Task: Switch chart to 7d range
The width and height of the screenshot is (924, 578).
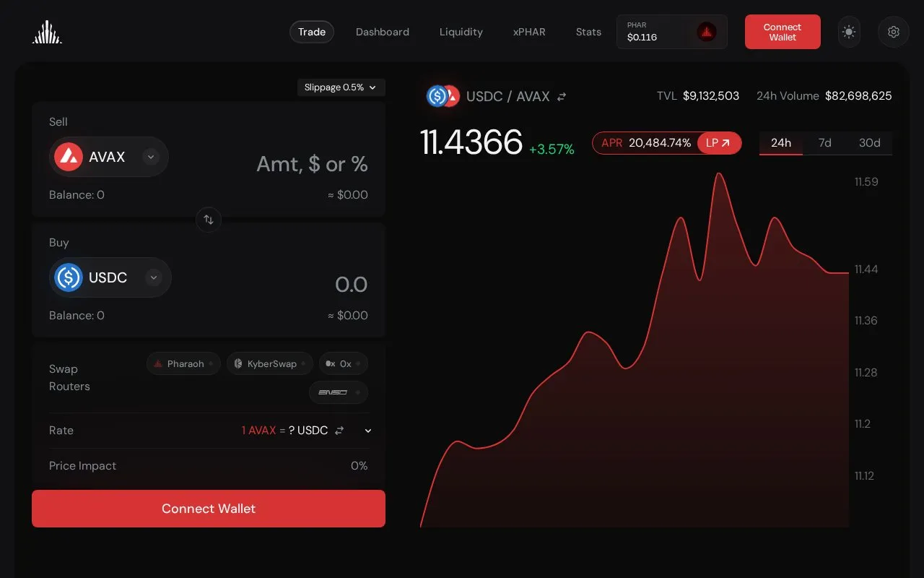Action: 824,143
